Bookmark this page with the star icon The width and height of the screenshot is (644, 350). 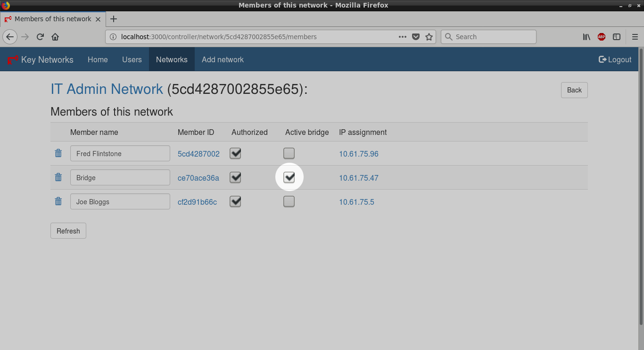click(x=429, y=37)
